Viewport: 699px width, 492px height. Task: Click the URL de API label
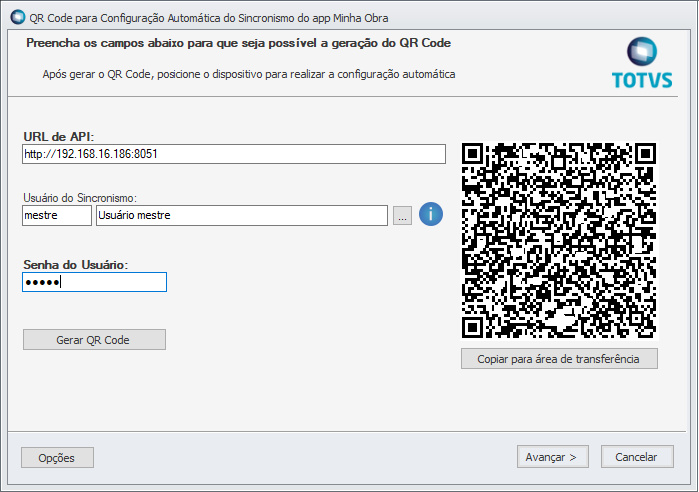coord(59,136)
